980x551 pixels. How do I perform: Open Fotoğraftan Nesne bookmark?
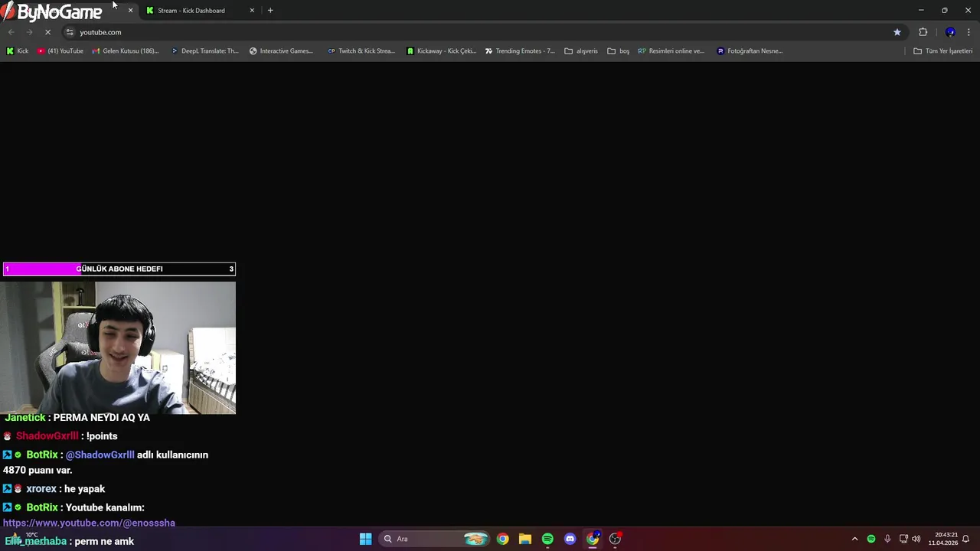[750, 51]
